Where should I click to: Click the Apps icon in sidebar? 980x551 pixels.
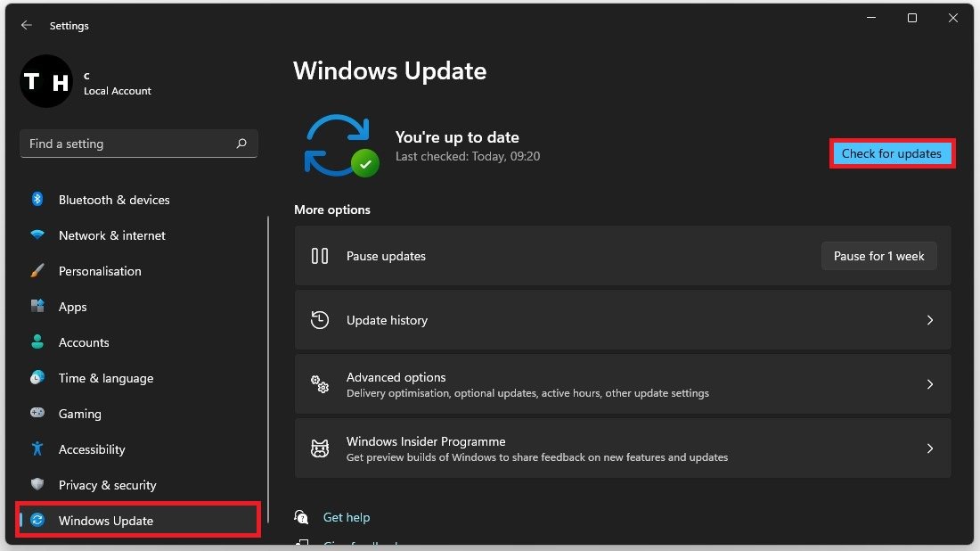pyautogui.click(x=37, y=307)
